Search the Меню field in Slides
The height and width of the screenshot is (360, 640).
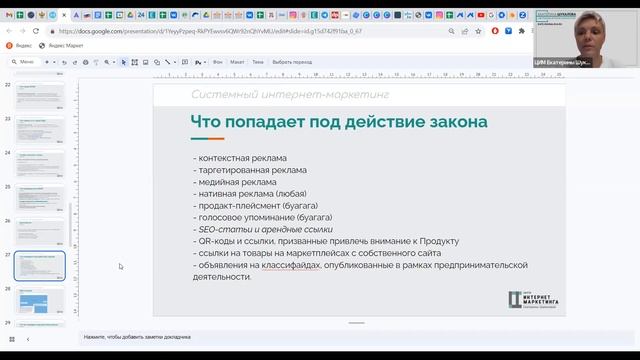point(24,62)
